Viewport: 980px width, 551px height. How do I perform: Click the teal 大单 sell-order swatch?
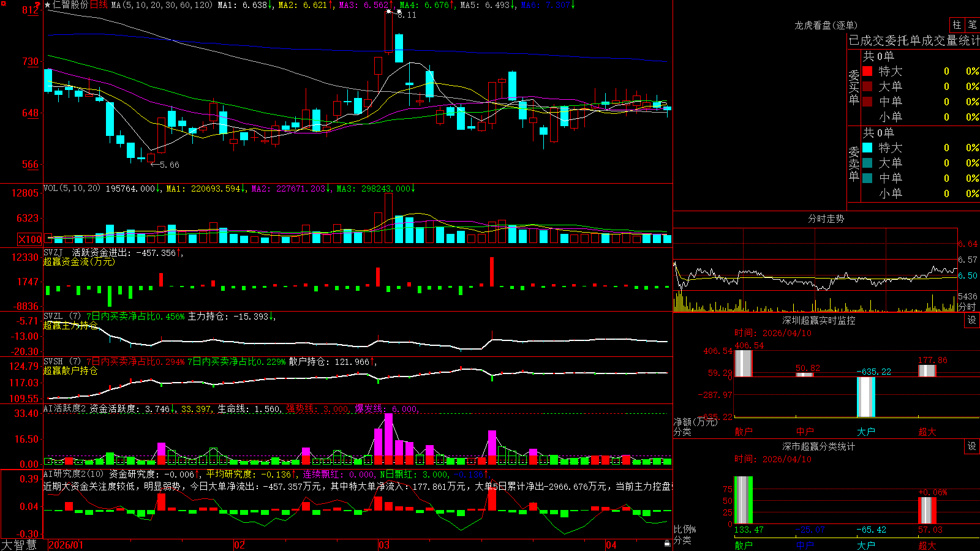click(867, 163)
